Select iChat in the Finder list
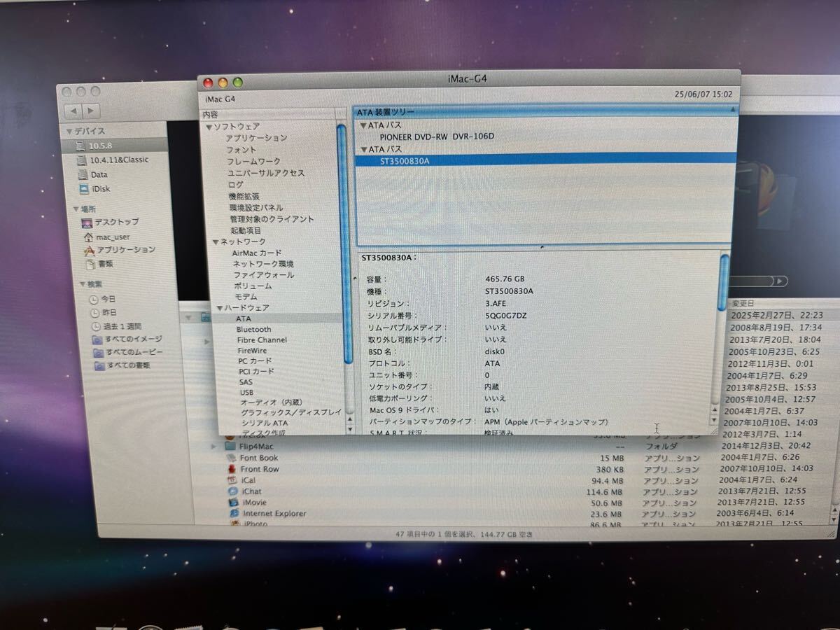This screenshot has height=630, width=840. 252,491
